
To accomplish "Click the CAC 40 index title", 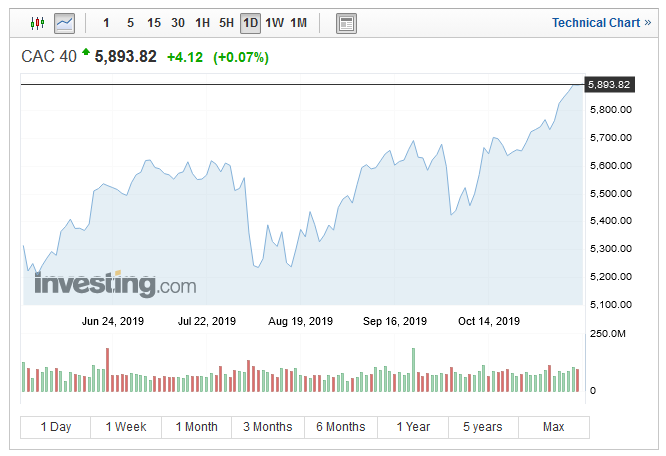I will coord(49,56).
